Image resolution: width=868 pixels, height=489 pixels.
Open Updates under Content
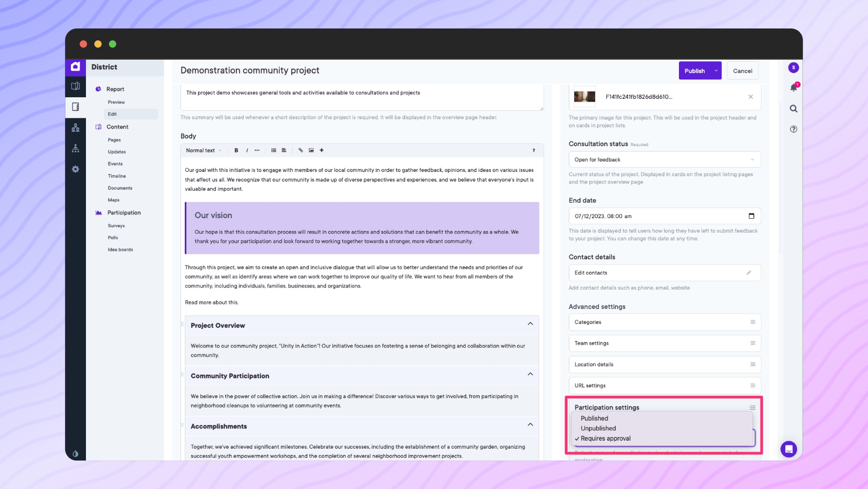coord(117,152)
